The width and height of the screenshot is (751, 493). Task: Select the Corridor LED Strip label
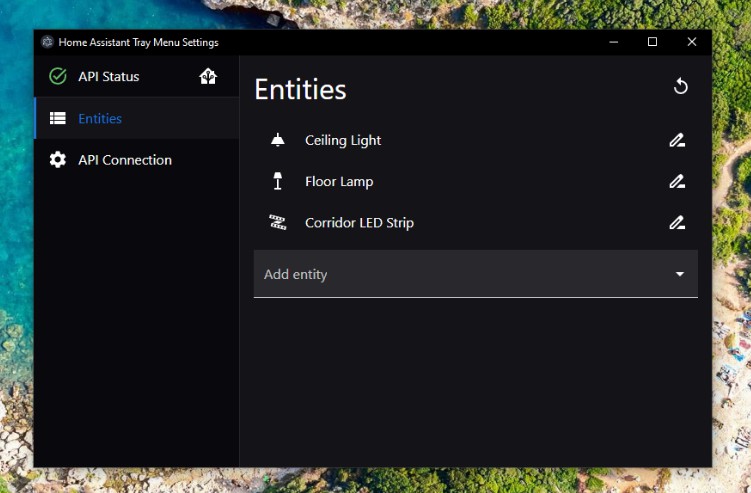coord(359,223)
